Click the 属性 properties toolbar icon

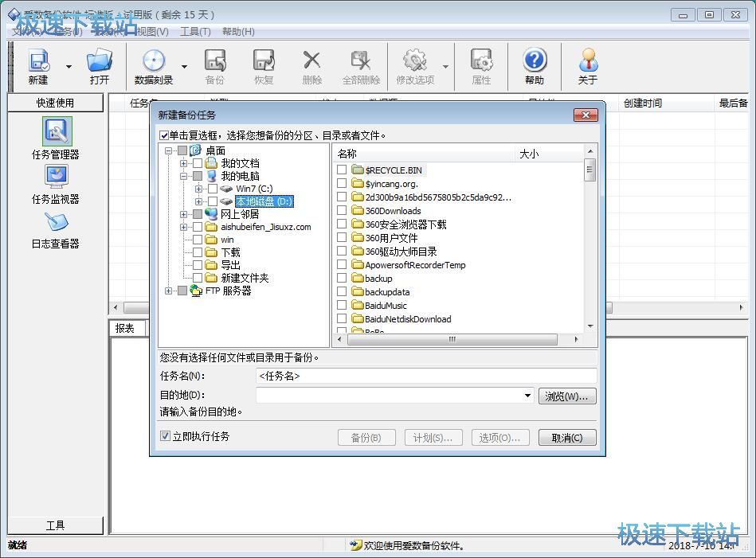coord(481,60)
